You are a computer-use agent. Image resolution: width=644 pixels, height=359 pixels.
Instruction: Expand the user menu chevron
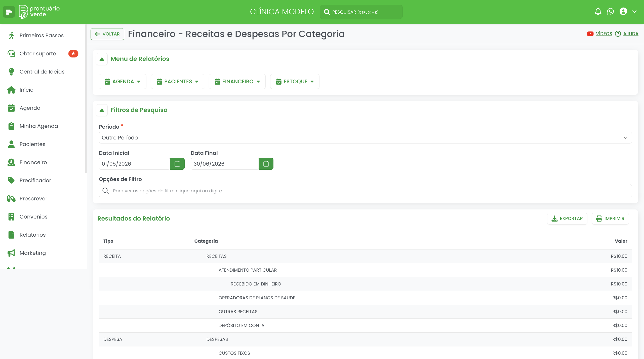coord(634,12)
